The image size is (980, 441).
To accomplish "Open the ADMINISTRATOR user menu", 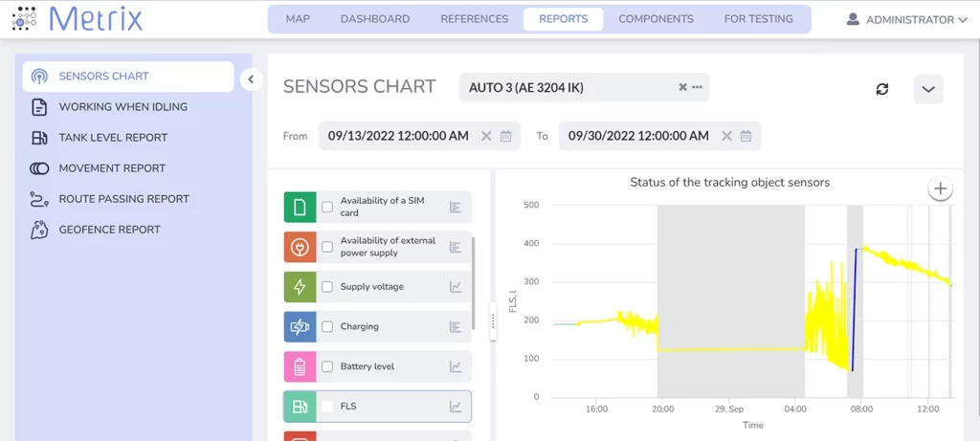I will tap(907, 20).
